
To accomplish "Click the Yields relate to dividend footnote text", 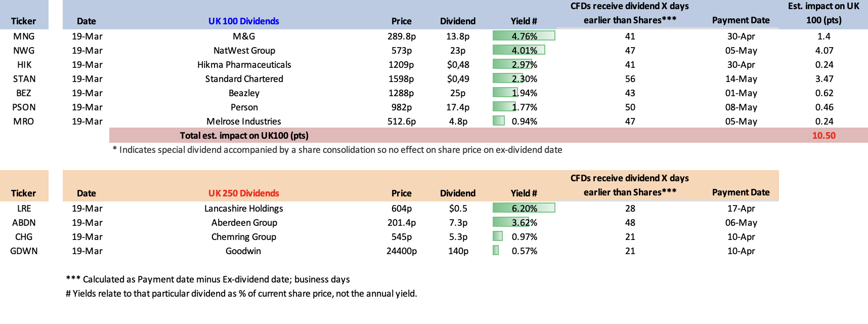I will [x=241, y=294].
